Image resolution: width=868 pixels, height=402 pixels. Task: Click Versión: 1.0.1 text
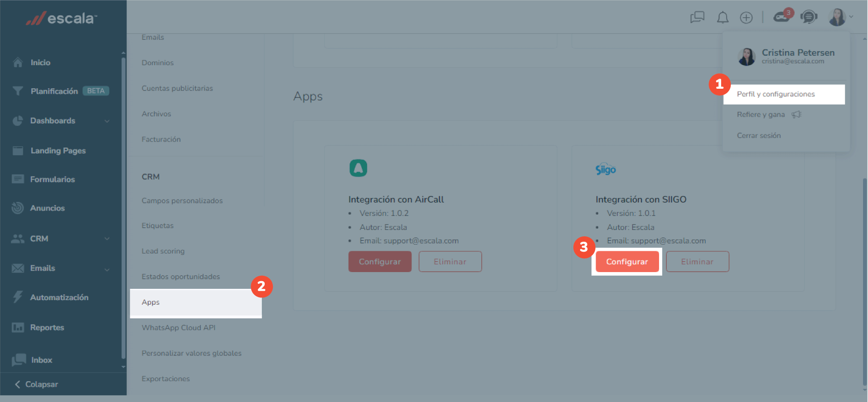click(x=631, y=213)
